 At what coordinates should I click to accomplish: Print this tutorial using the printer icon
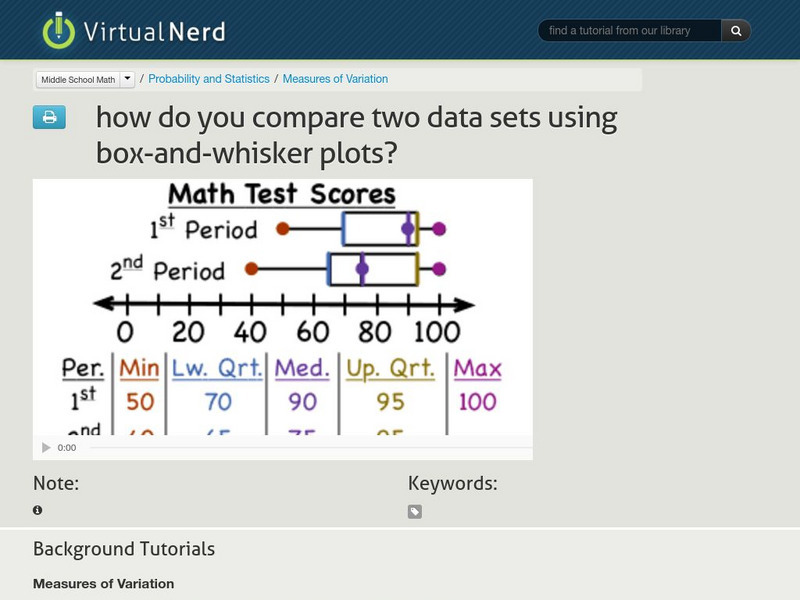[49, 117]
